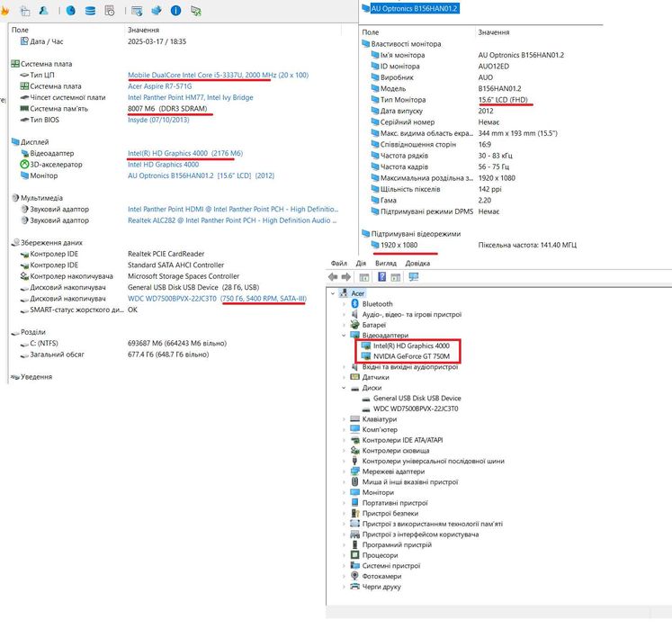The image size is (672, 629).
Task: Select the 1920 x 1080 video mode row
Action: click(399, 245)
